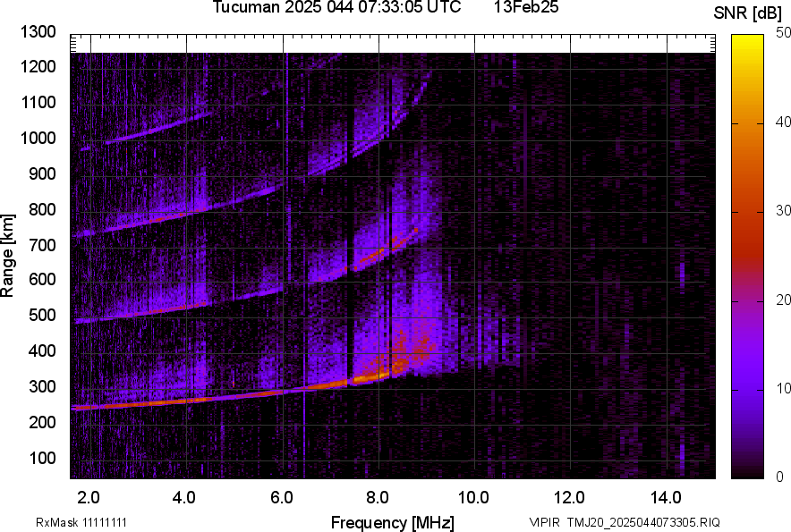Click the Frequency [MHz] axis label
Image resolution: width=791 pixels, height=532 pixels.
coord(392,522)
